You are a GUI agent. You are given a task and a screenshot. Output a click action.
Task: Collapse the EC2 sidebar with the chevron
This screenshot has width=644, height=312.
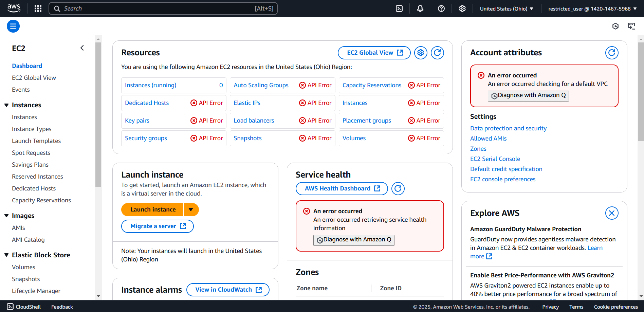click(x=82, y=48)
